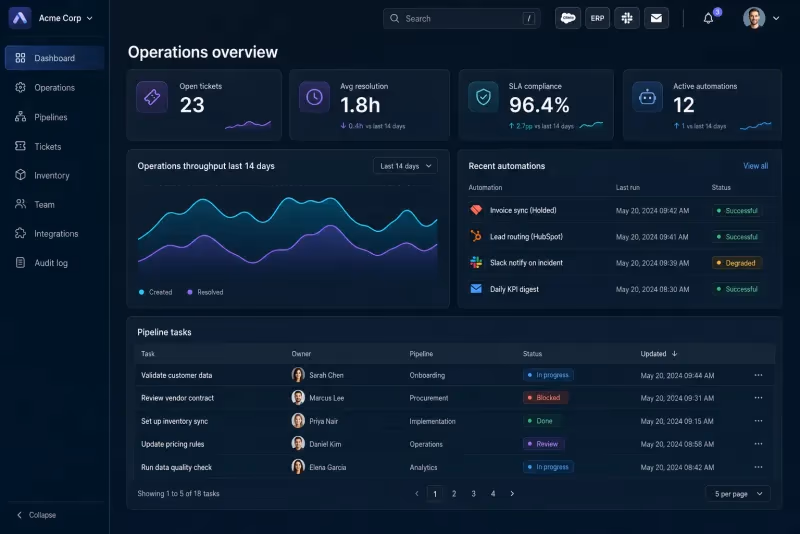Sort the table by Updated column
800x534 pixels.
[x=659, y=353]
